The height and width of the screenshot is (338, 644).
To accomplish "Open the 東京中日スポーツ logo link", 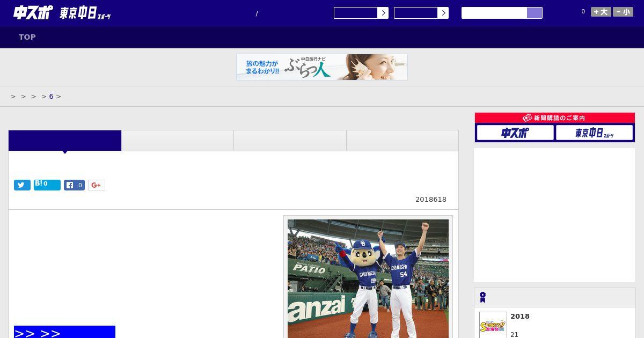I will (x=85, y=13).
